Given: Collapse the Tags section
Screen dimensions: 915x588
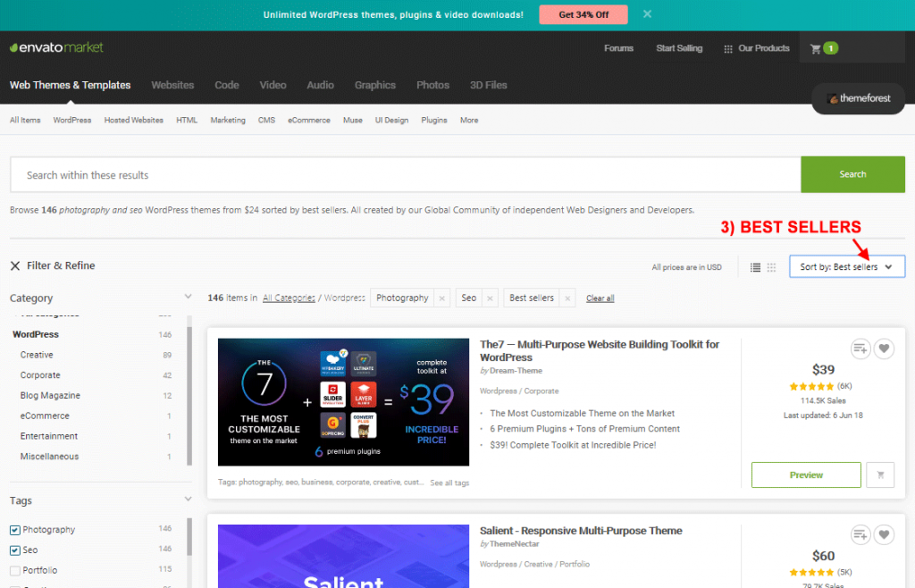Looking at the screenshot, I should coord(188,499).
